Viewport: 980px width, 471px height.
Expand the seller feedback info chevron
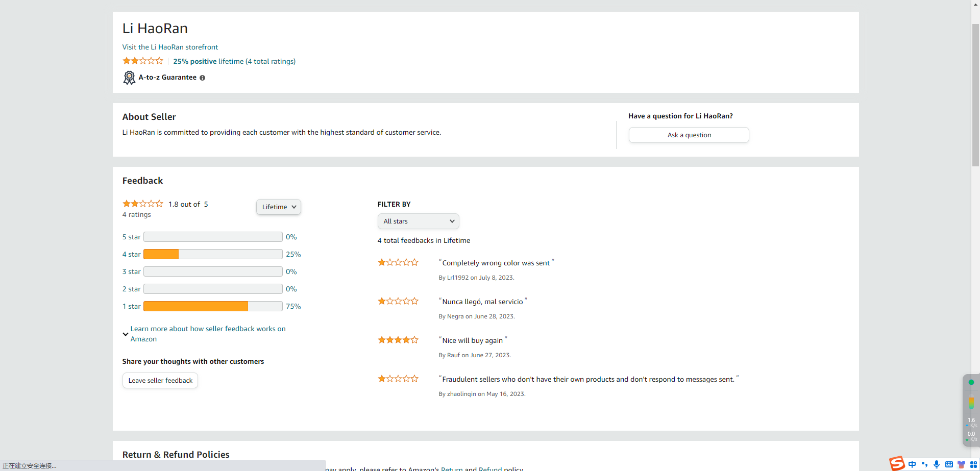(x=126, y=334)
